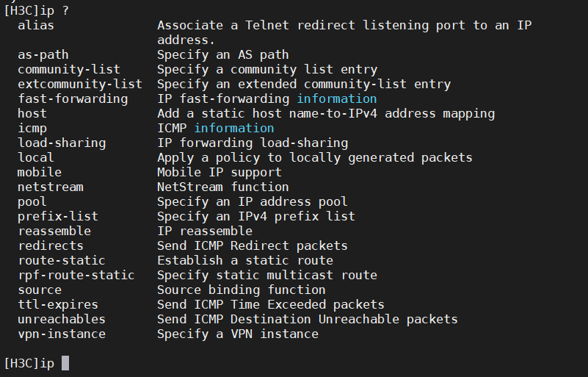The width and height of the screenshot is (588, 377).
Task: Click the "alias" command keyword
Action: pos(36,25)
